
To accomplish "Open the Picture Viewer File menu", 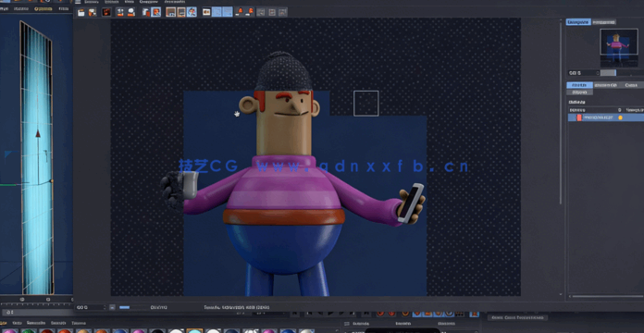I will click(92, 2).
